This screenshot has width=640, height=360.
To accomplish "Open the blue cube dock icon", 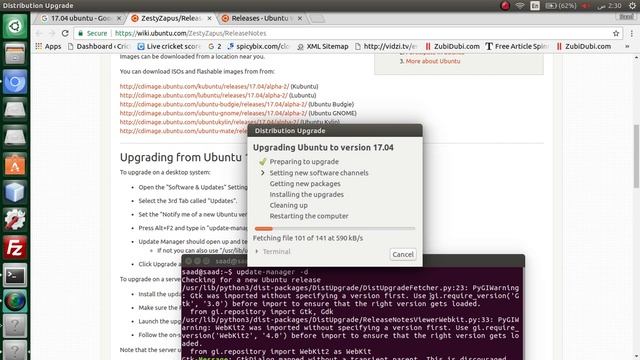I will point(15,193).
